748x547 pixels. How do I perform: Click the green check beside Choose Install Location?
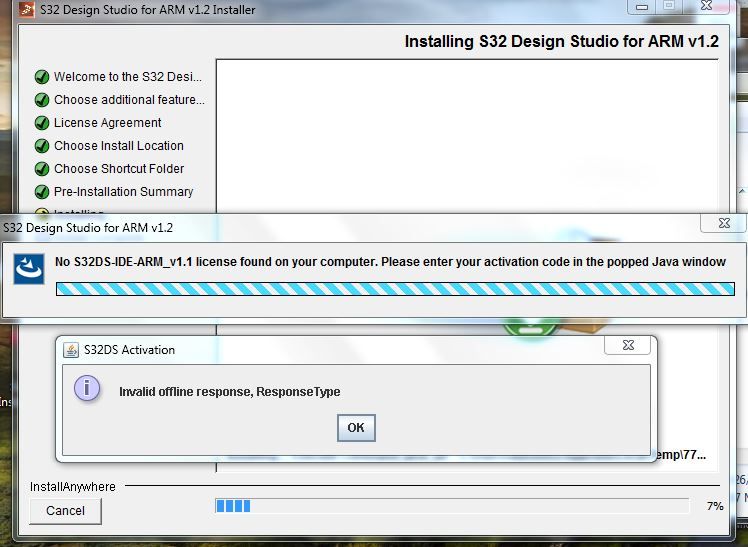pyautogui.click(x=42, y=145)
